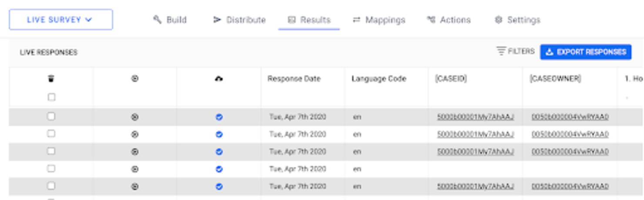Open the first row's CASEOWNER link
644x200 pixels.
pos(570,117)
